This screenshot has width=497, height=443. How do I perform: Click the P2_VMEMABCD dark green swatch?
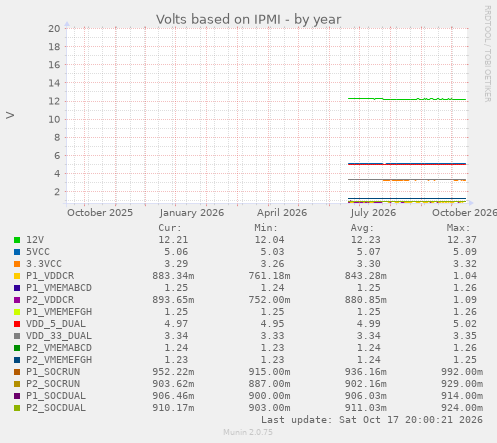[x=17, y=348]
